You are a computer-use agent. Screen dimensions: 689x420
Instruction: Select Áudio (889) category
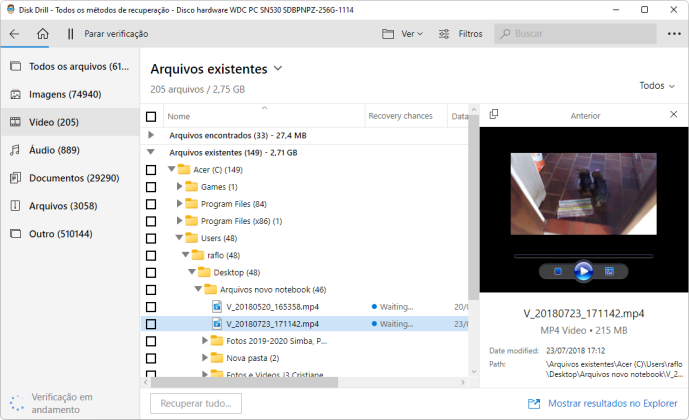click(x=70, y=150)
